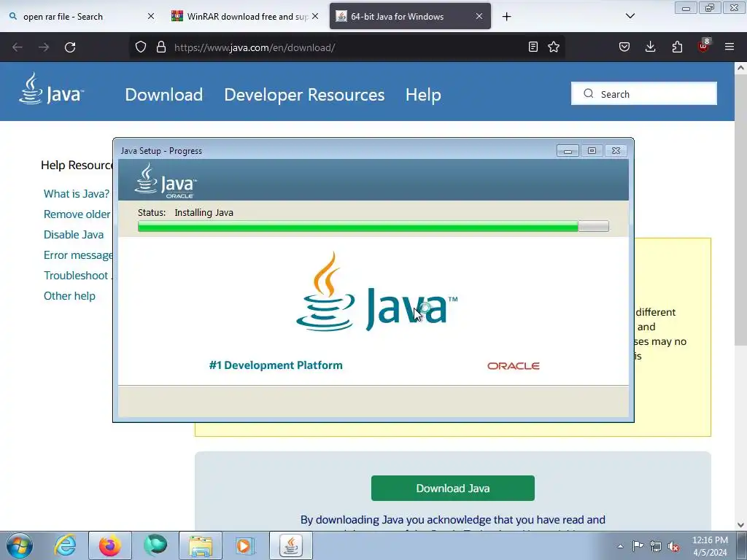Switch to Firefox in taskbar
The height and width of the screenshot is (560, 747).
pyautogui.click(x=110, y=545)
